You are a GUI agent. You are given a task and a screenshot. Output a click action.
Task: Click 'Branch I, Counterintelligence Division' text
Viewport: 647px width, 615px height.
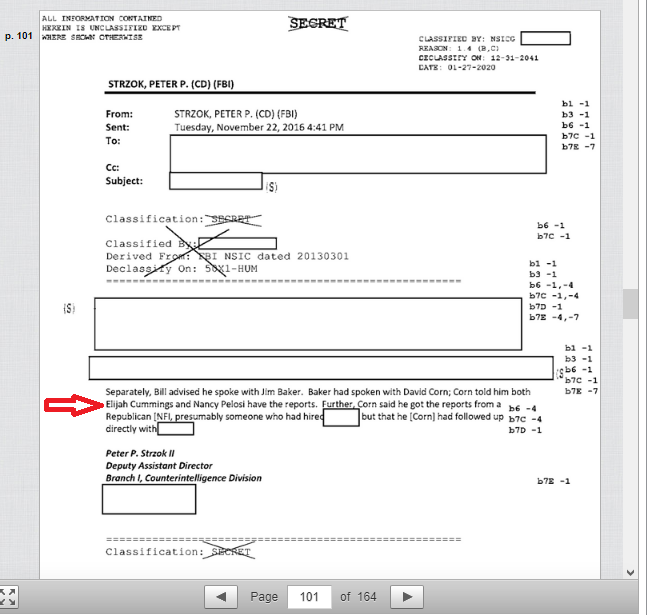tap(184, 478)
